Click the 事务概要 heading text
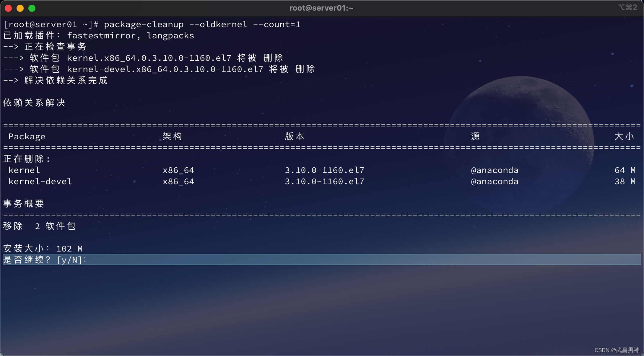The height and width of the screenshot is (356, 644). click(24, 204)
